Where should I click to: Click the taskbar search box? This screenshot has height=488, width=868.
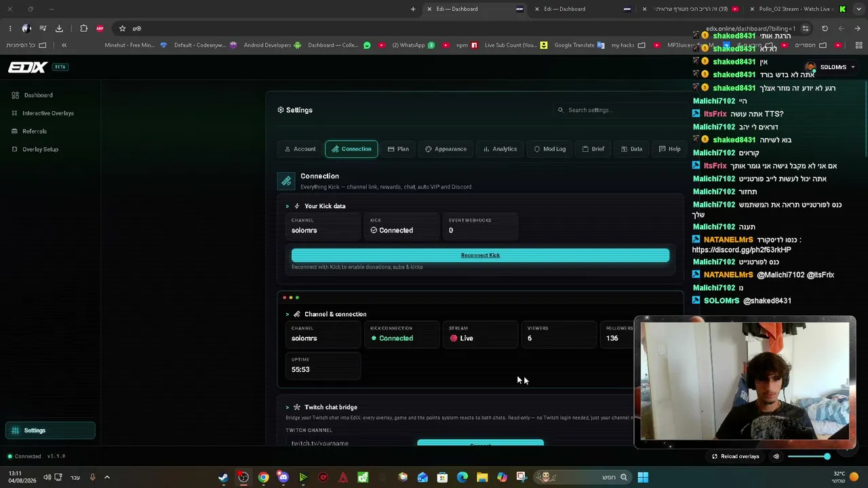pos(583,477)
